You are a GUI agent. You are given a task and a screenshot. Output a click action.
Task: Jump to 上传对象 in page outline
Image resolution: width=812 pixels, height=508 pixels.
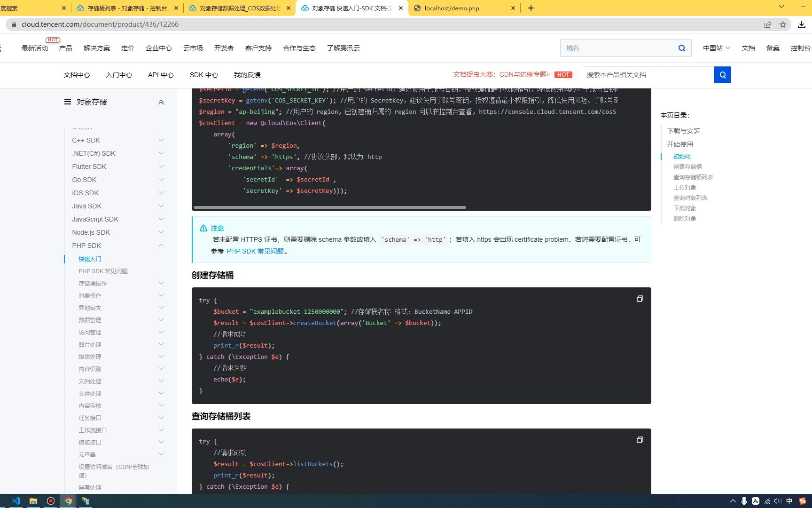coord(685,187)
